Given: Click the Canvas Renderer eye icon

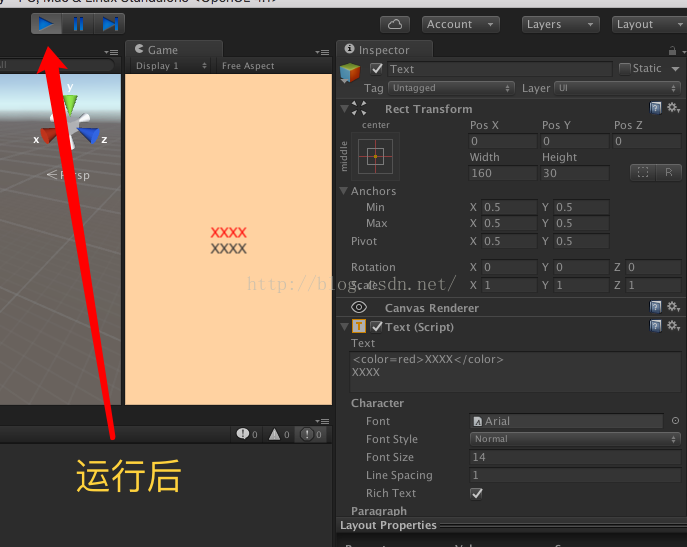Looking at the screenshot, I should (x=359, y=307).
